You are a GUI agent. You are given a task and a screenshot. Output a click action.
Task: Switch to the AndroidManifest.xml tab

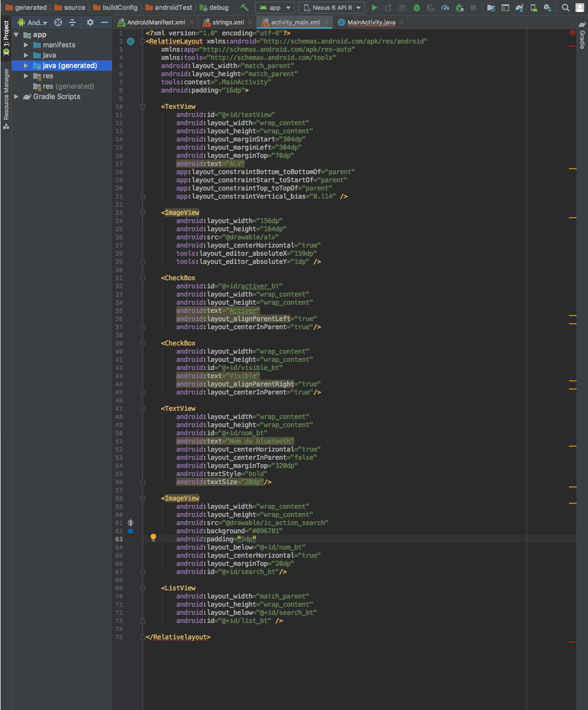[x=156, y=22]
